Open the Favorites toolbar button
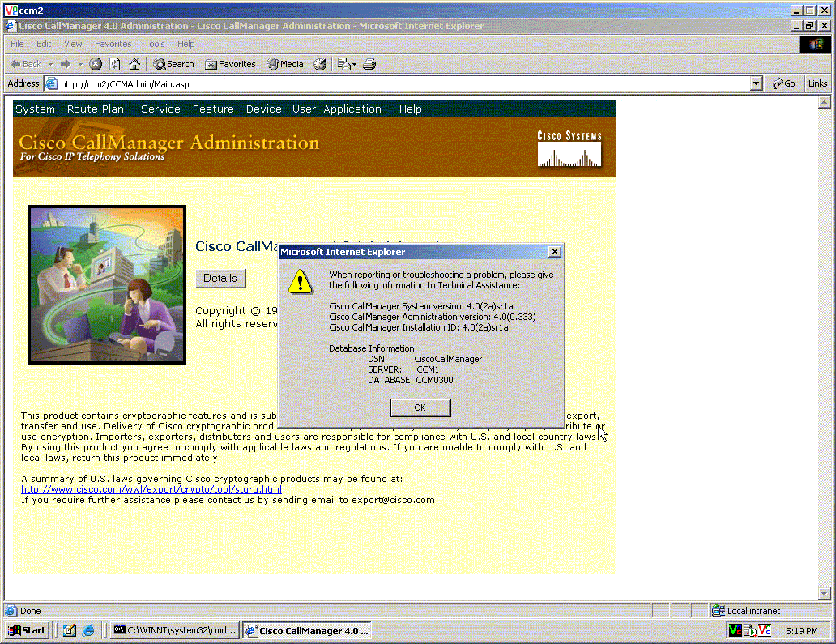836x644 pixels. 230,64
